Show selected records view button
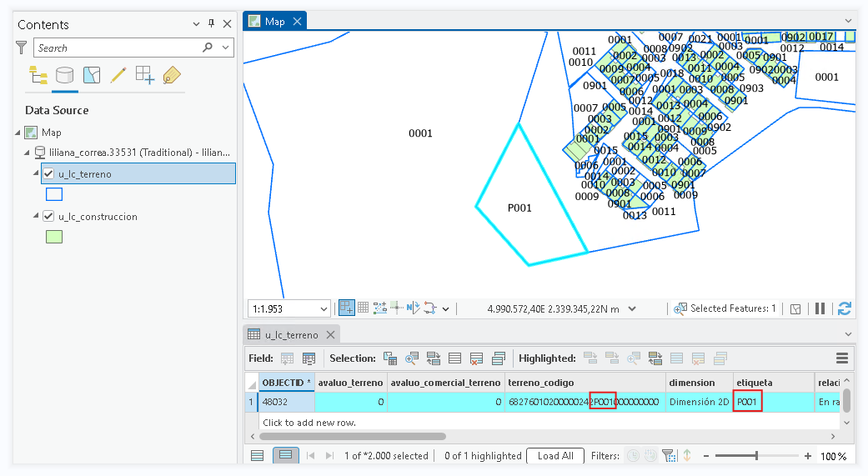Screen dimensions: 868x476 click(x=286, y=455)
